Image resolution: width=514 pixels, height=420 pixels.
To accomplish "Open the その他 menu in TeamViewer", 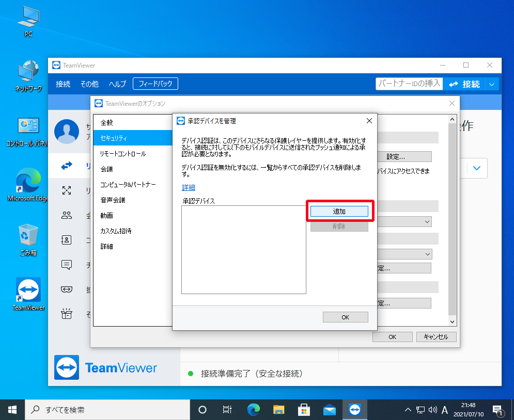I will 89,84.
